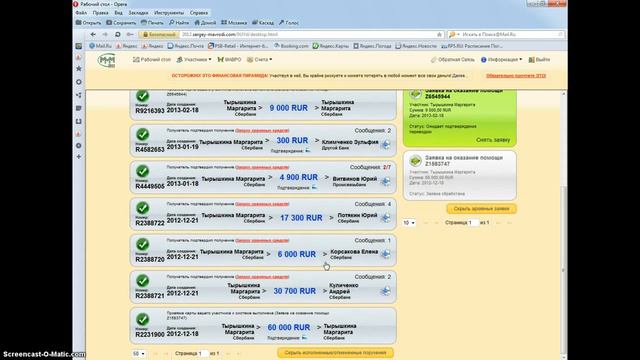The image size is (640, 360).
Task: Open the МАВРО section
Action: click(229, 60)
